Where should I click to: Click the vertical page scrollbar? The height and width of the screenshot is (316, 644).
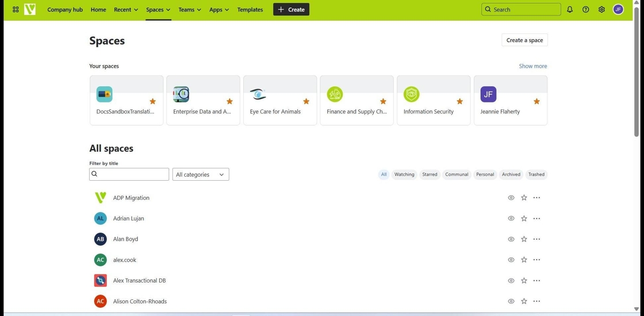(637, 75)
